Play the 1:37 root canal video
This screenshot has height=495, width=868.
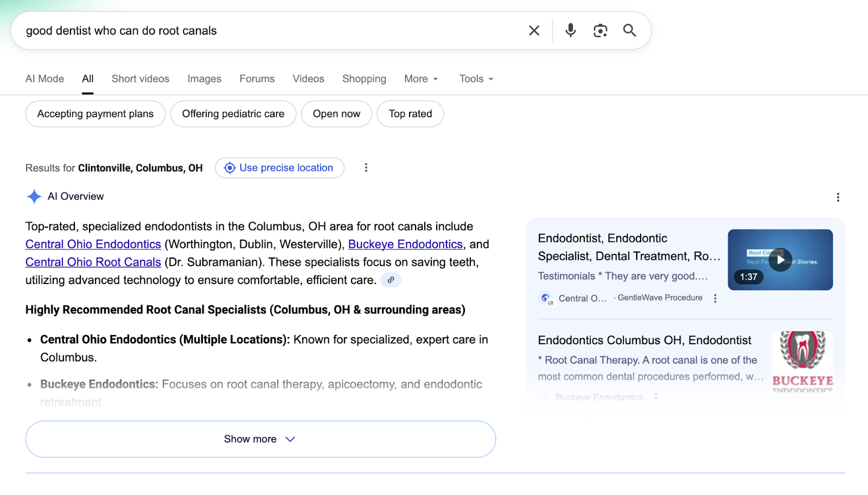tap(780, 260)
